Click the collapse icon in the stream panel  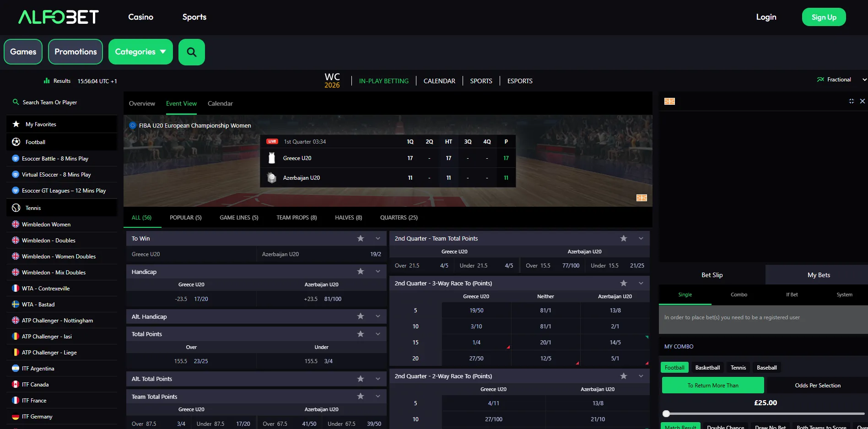[852, 101]
